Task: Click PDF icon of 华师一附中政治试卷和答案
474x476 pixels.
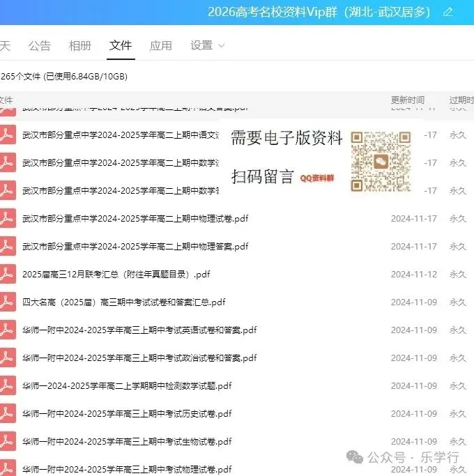Action: coord(7,358)
